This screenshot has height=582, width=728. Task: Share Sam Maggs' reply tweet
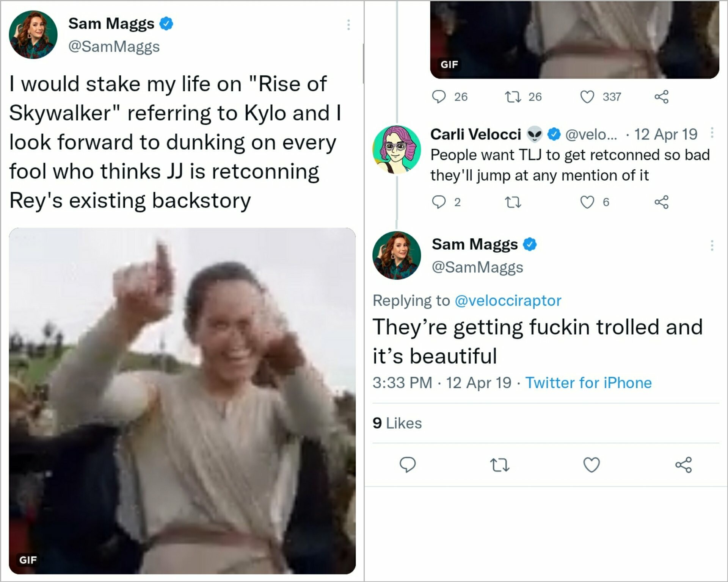pos(683,465)
